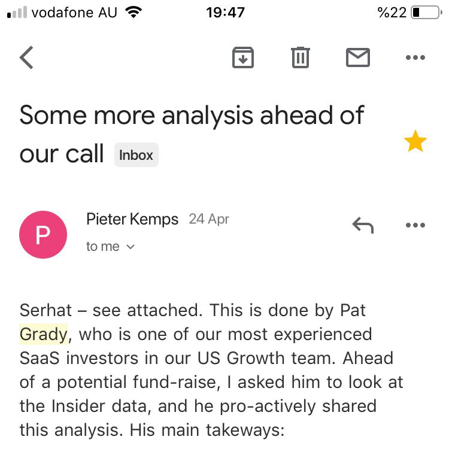Tap the 19:47 clock in status bar
449x476 pixels.
224,12
